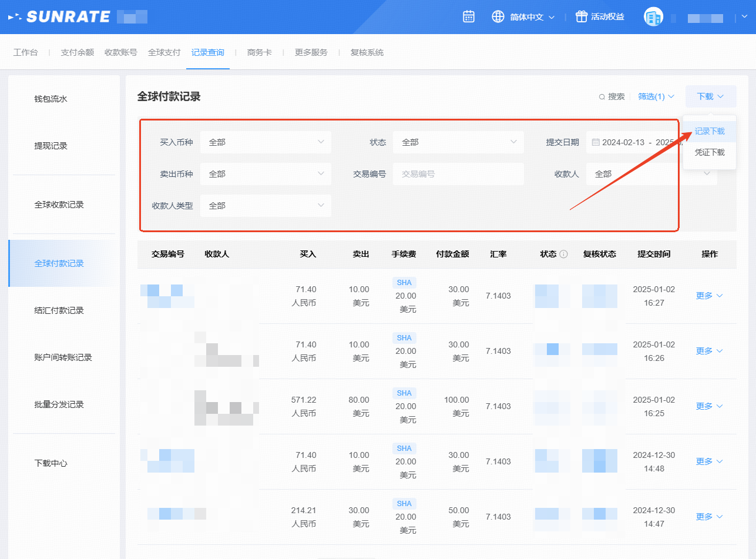The height and width of the screenshot is (559, 756).
Task: Open 钱包流水 in the sidebar
Action: pyautogui.click(x=51, y=99)
